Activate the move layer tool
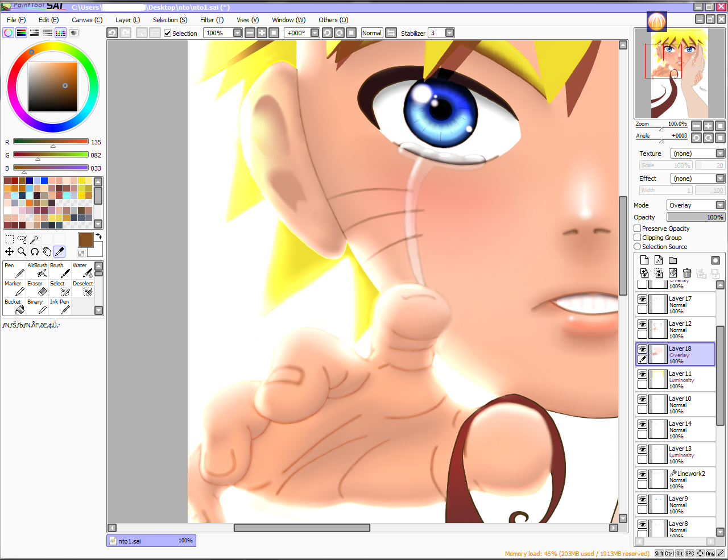 (x=10, y=251)
